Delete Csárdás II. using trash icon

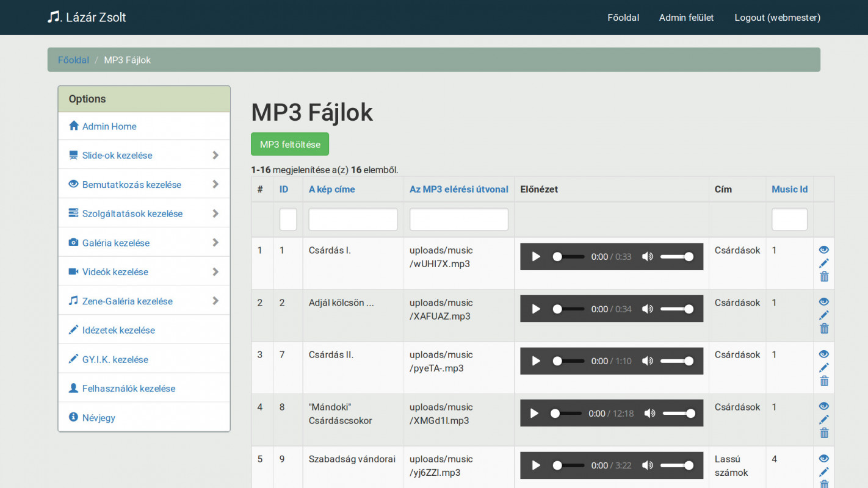pos(824,381)
